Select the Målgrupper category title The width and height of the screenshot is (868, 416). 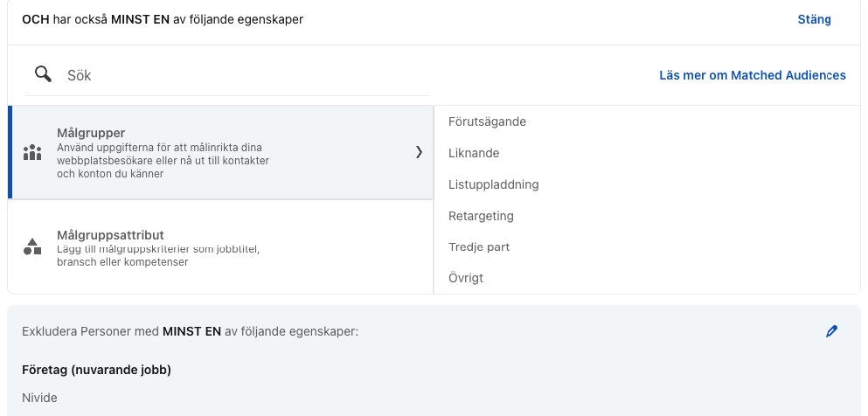pyautogui.click(x=91, y=133)
